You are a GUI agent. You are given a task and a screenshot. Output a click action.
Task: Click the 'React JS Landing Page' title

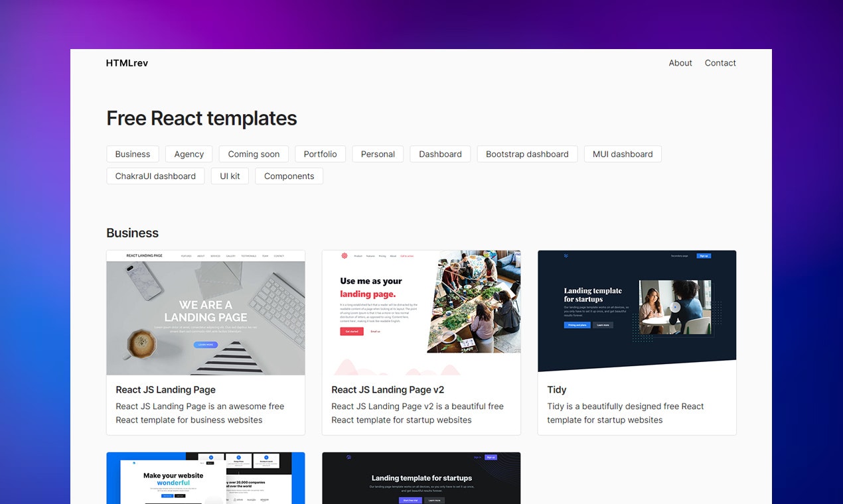coord(166,390)
